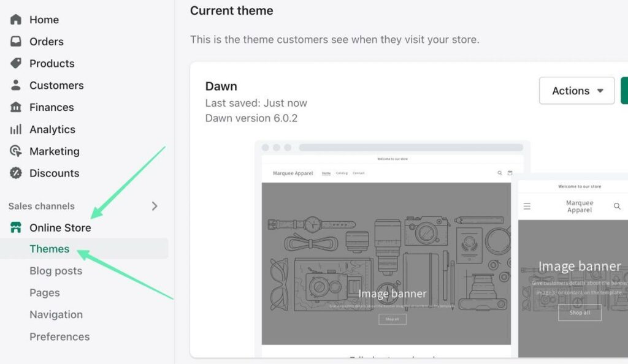Viewport: 628px width, 364px height.
Task: Click the Sales channels heading
Action: [x=42, y=207]
